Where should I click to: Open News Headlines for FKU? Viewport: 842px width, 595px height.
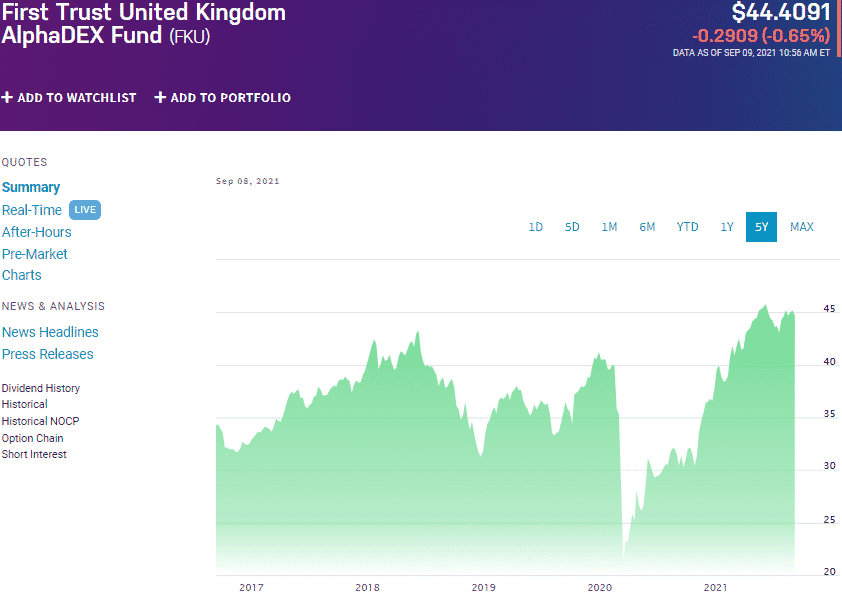[x=50, y=332]
